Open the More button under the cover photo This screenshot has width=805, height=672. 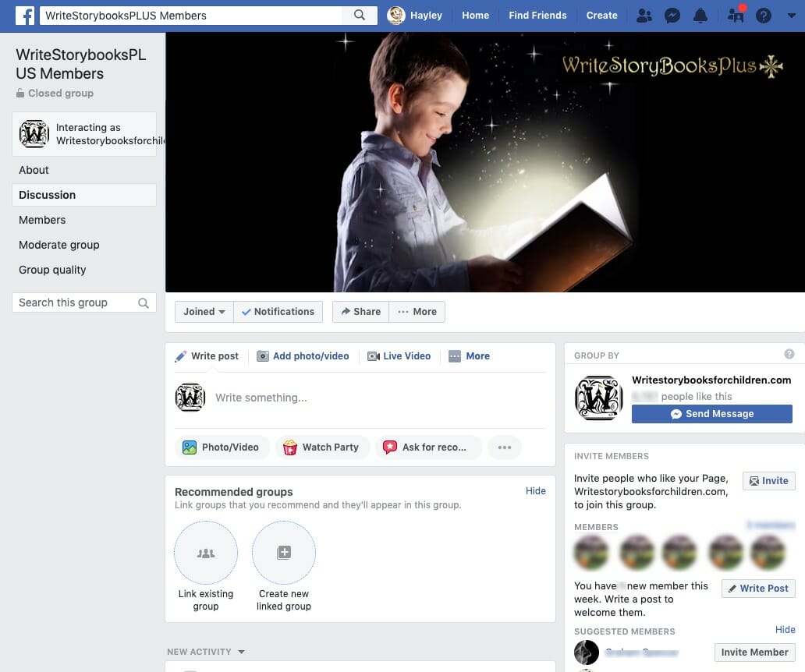click(417, 312)
